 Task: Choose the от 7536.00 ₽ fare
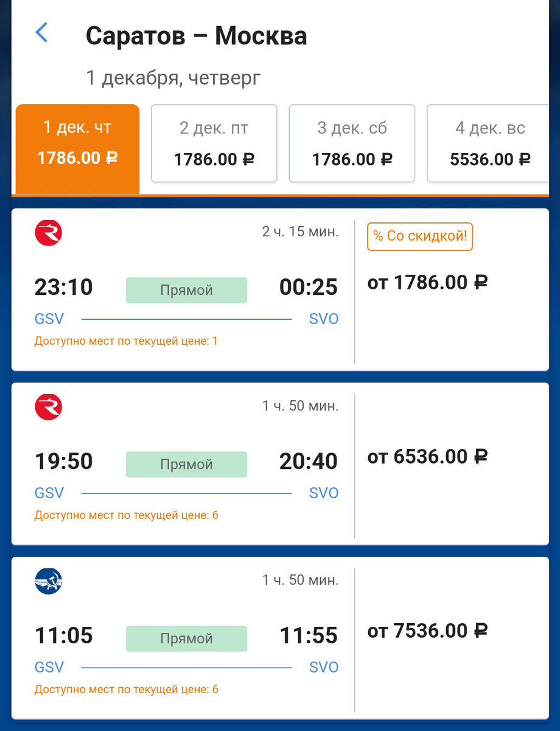click(x=427, y=631)
